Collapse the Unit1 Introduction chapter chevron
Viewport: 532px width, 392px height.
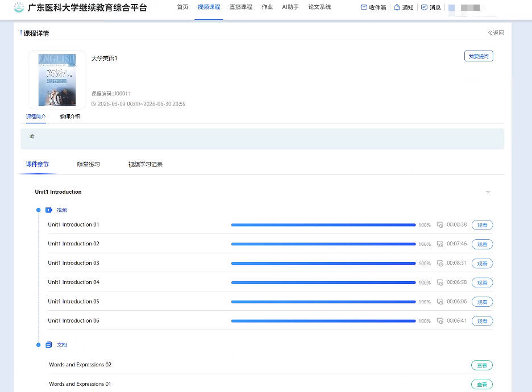pos(488,192)
